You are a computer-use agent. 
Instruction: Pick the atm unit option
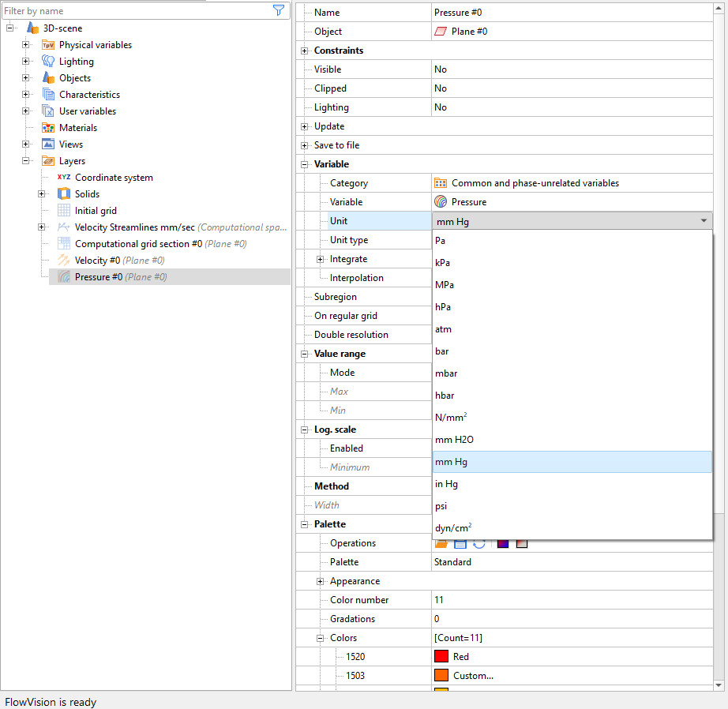(x=443, y=329)
